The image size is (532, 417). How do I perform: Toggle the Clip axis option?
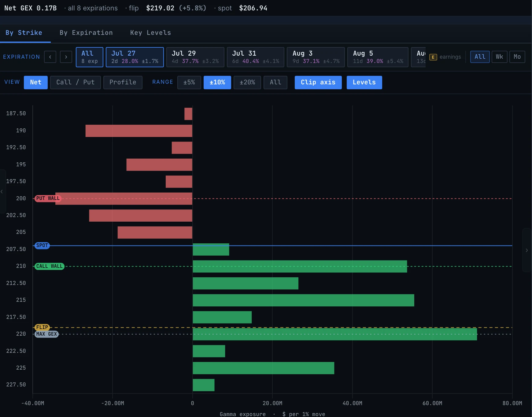[318, 83]
